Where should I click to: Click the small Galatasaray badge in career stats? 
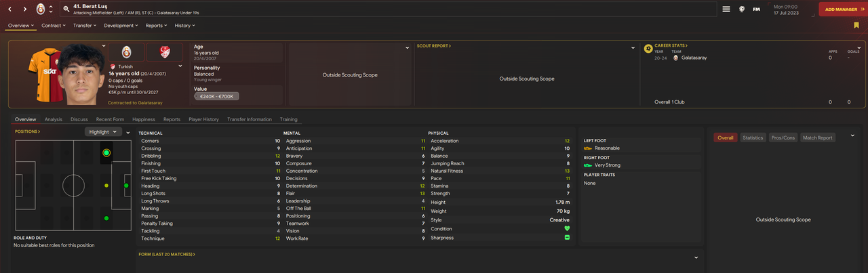(675, 58)
